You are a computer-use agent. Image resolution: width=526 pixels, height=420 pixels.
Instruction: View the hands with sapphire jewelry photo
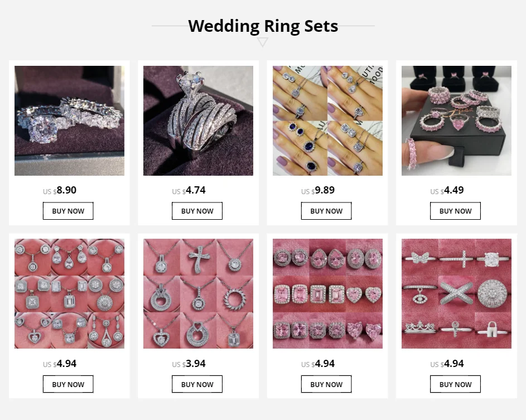coord(327,120)
